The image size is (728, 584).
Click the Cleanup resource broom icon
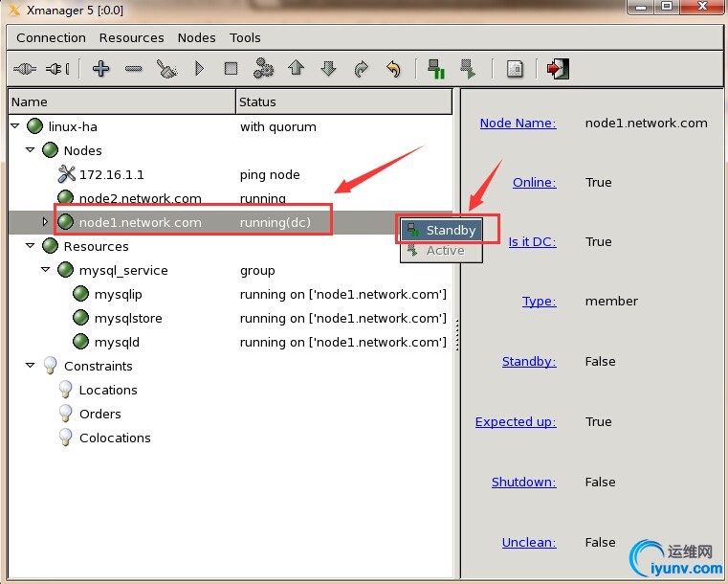tap(166, 69)
